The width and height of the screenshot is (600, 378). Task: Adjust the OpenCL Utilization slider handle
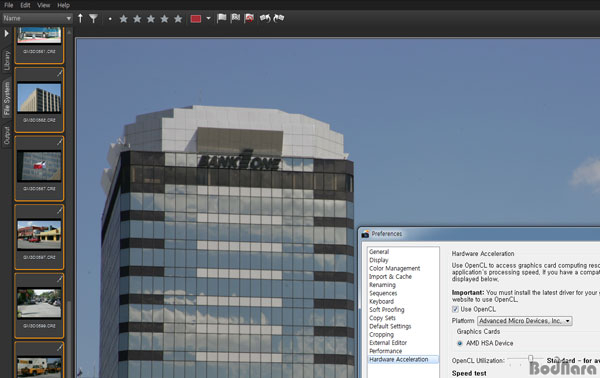[530, 358]
